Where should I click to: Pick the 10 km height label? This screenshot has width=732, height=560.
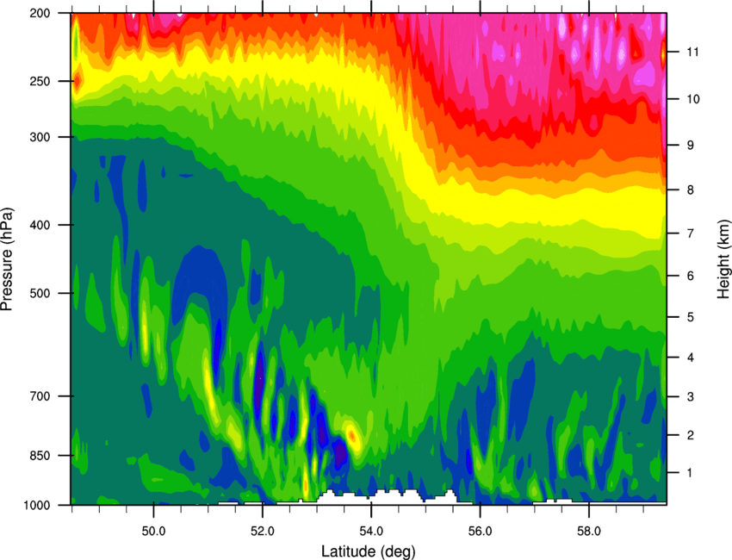pos(693,99)
